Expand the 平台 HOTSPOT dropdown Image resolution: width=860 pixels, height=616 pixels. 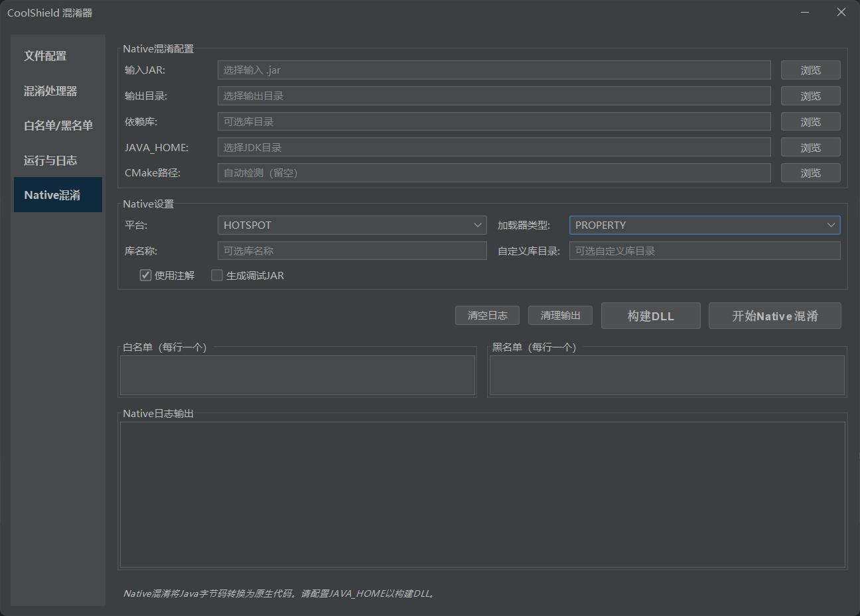point(352,225)
